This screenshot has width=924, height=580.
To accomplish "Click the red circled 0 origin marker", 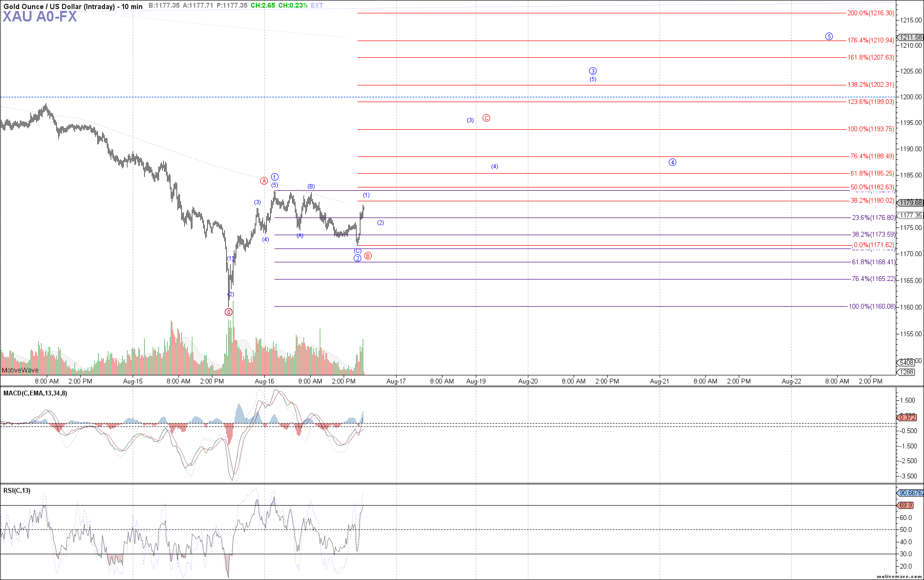I will (229, 312).
